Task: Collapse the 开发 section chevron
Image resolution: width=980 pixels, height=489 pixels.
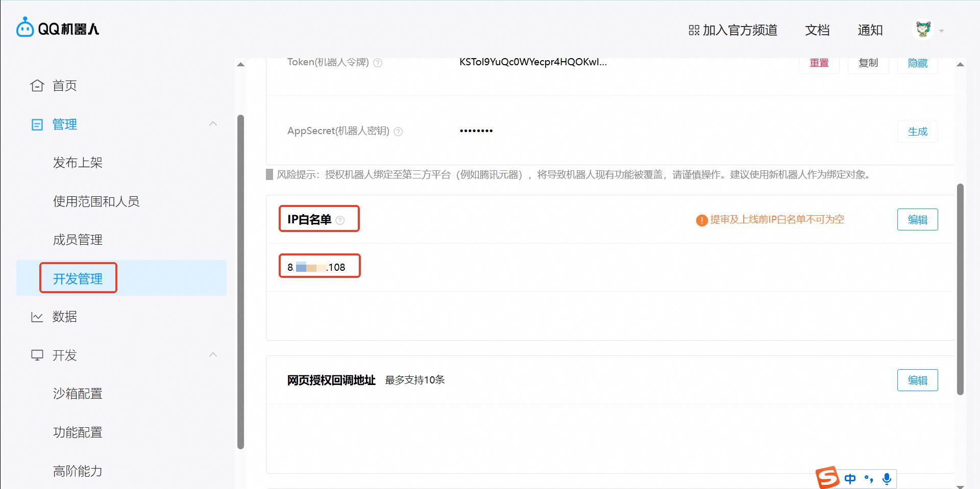Action: click(x=213, y=355)
